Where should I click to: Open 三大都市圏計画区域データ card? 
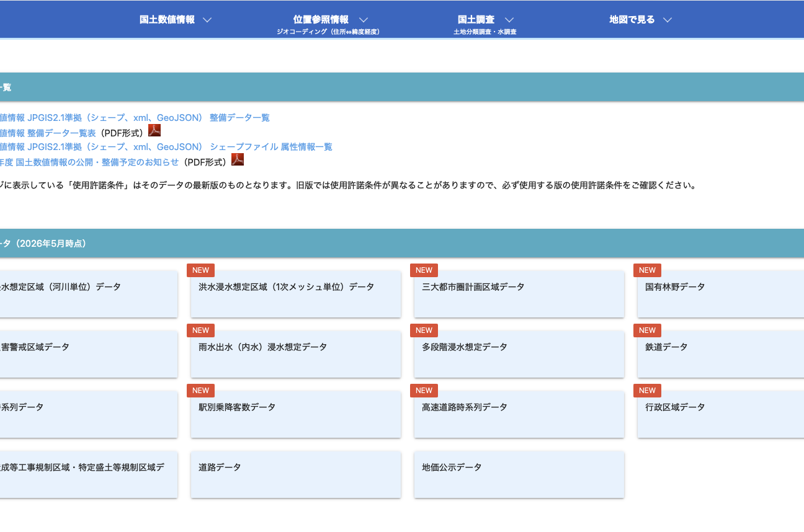click(x=519, y=294)
